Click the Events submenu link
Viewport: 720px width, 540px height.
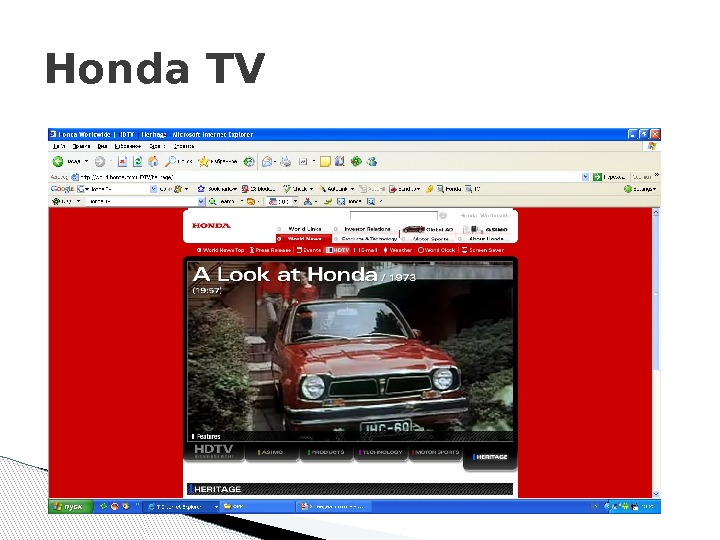pyautogui.click(x=309, y=250)
